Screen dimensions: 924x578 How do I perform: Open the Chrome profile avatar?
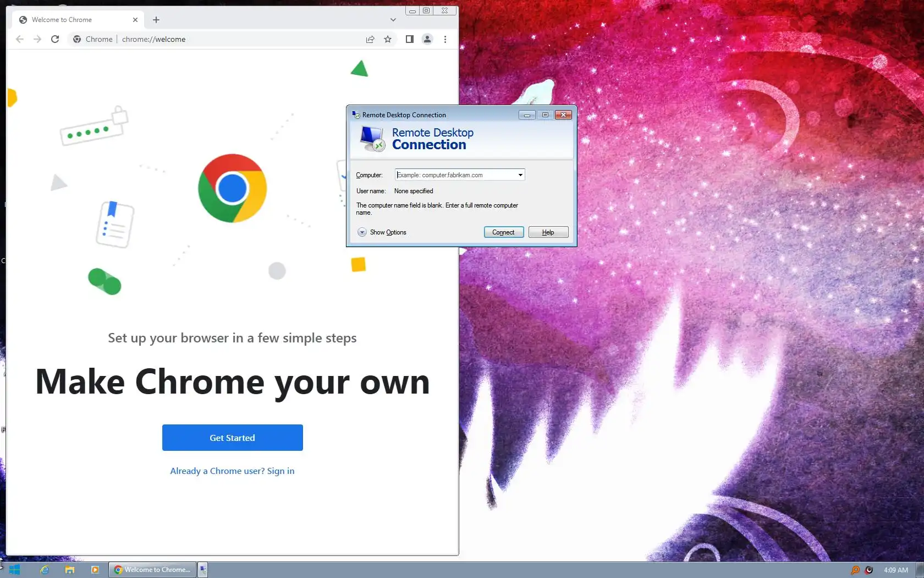tap(427, 39)
